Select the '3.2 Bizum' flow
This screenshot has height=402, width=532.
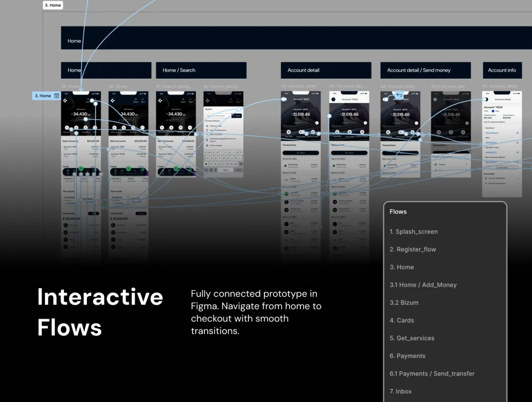pyautogui.click(x=404, y=302)
